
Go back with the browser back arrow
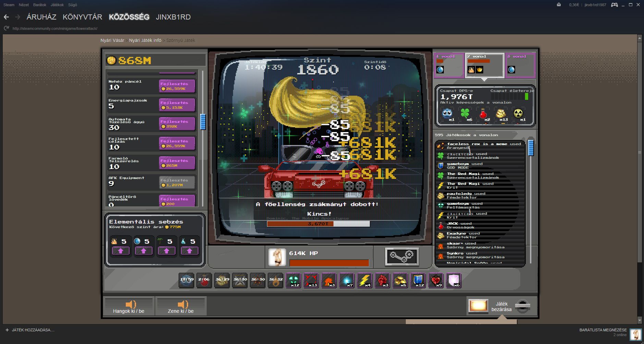point(6,17)
